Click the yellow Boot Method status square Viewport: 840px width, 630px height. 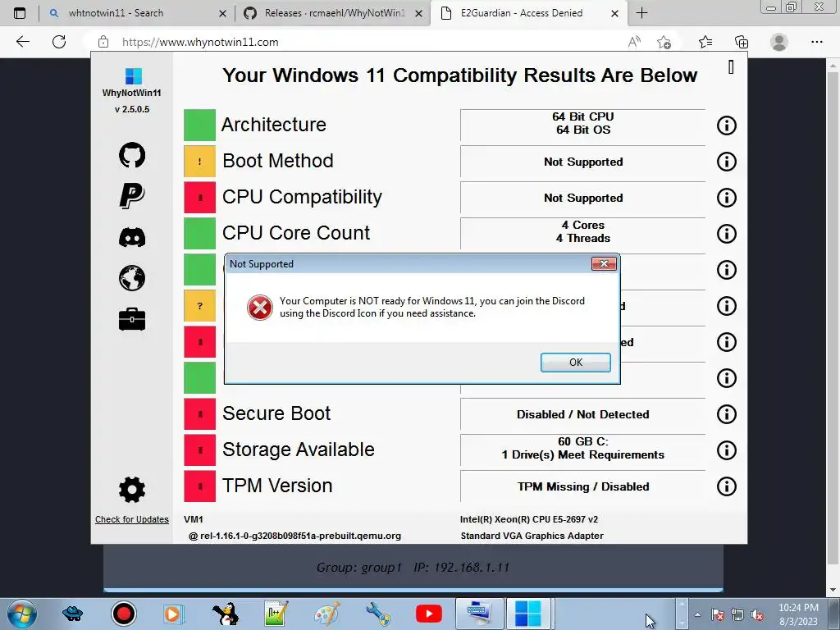(x=200, y=162)
